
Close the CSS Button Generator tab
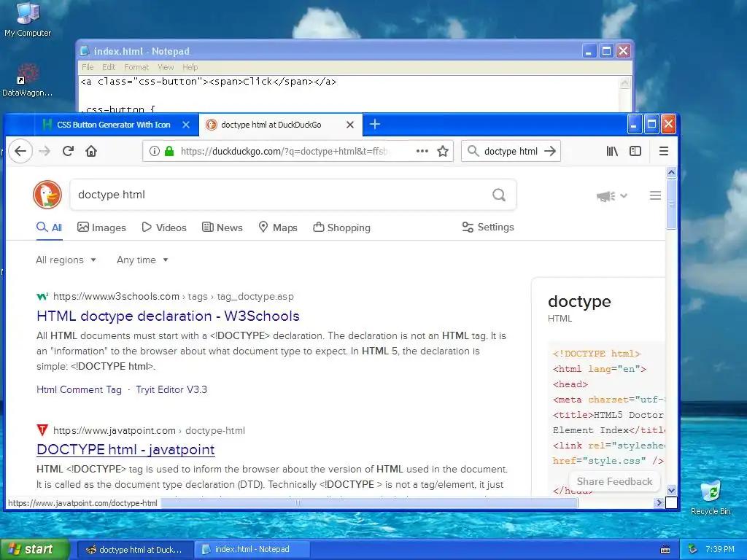(x=186, y=125)
